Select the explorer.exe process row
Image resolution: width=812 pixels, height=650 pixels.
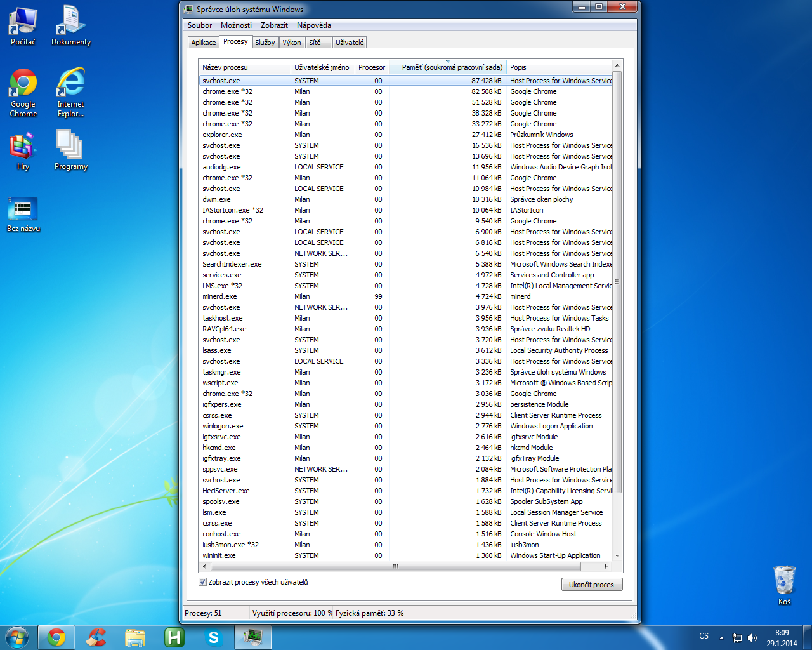click(x=405, y=135)
